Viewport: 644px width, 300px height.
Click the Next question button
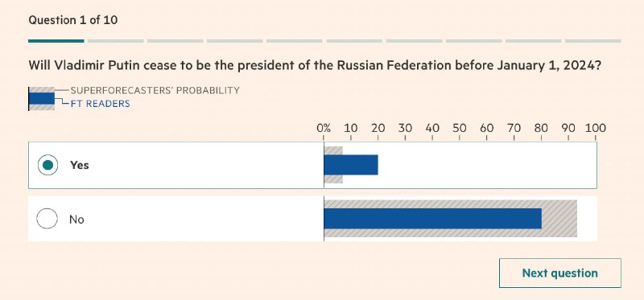point(559,273)
